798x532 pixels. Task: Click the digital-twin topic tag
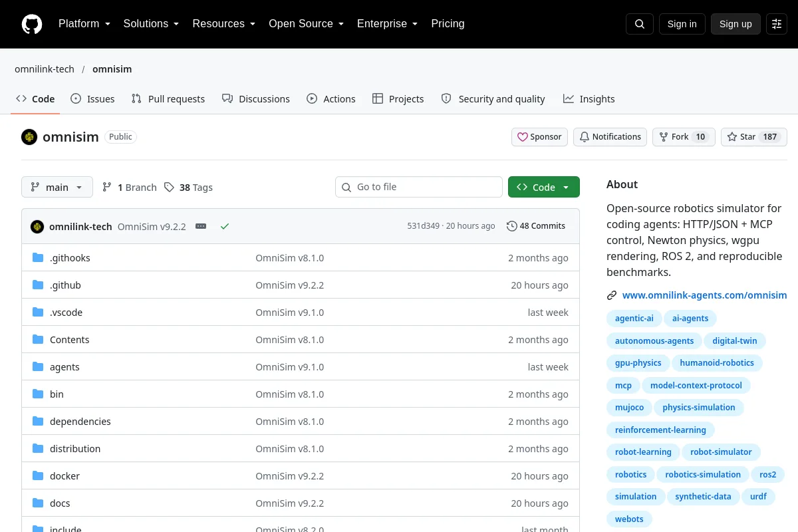click(735, 341)
